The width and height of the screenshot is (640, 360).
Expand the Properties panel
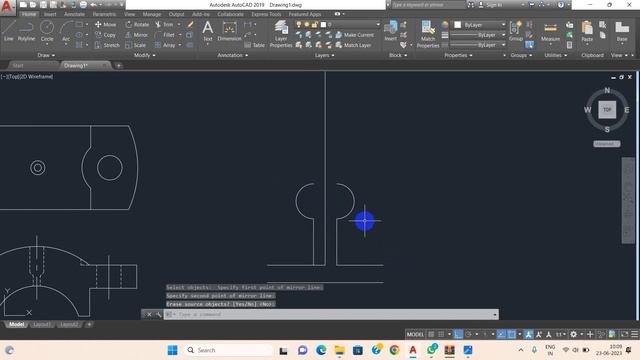tap(458, 55)
